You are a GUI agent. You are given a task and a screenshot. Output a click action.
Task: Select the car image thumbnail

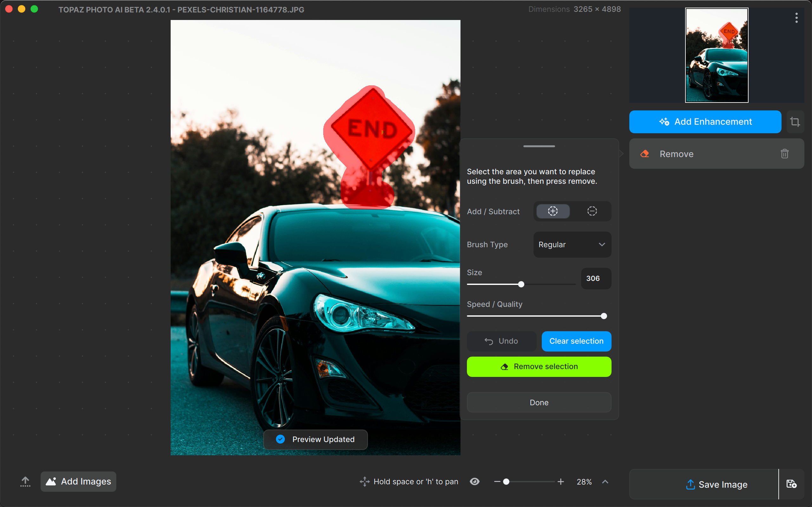tap(717, 55)
